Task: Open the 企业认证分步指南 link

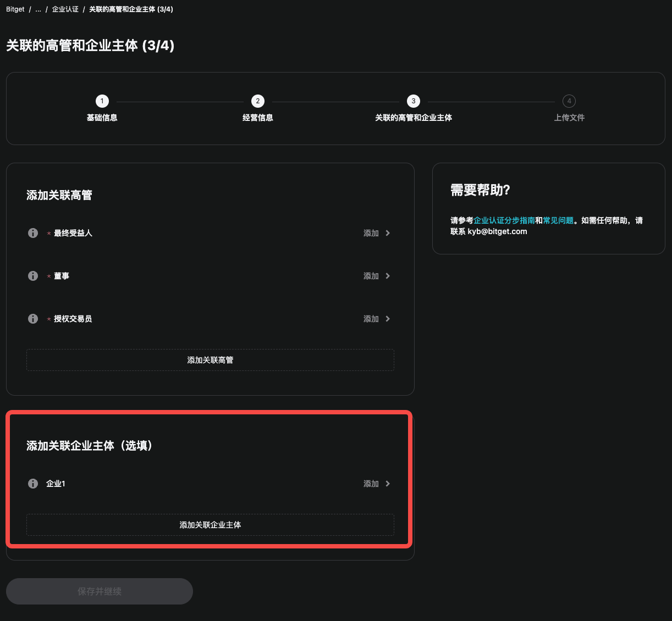Action: click(x=504, y=220)
